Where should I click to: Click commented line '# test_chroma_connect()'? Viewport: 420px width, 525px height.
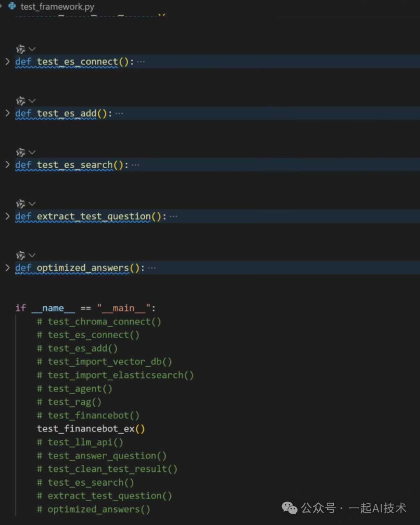point(99,322)
